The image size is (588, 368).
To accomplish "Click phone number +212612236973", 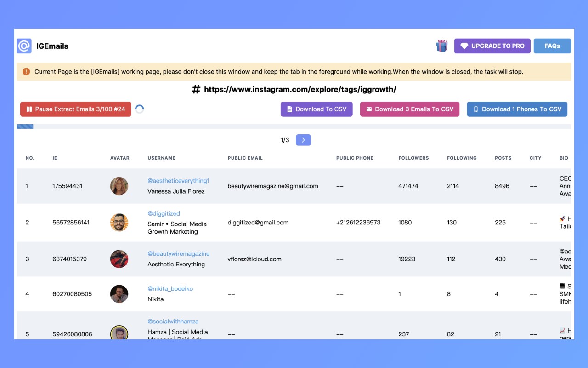I will tap(358, 222).
